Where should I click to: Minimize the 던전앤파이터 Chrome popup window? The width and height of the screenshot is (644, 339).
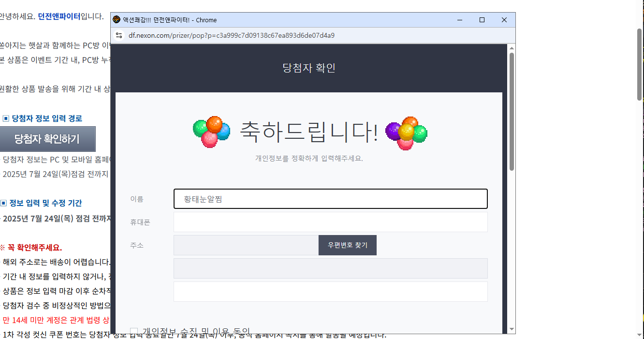click(459, 20)
